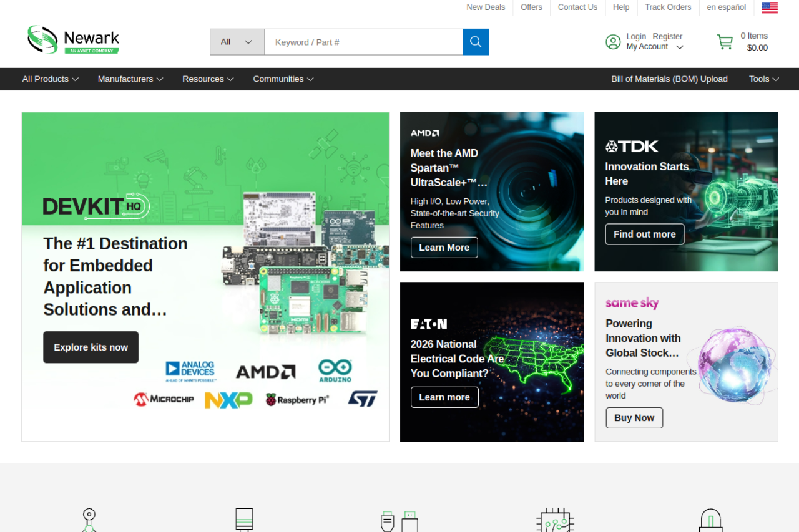Click the Arduino logo in banner
The width and height of the screenshot is (799, 532).
coord(335,370)
